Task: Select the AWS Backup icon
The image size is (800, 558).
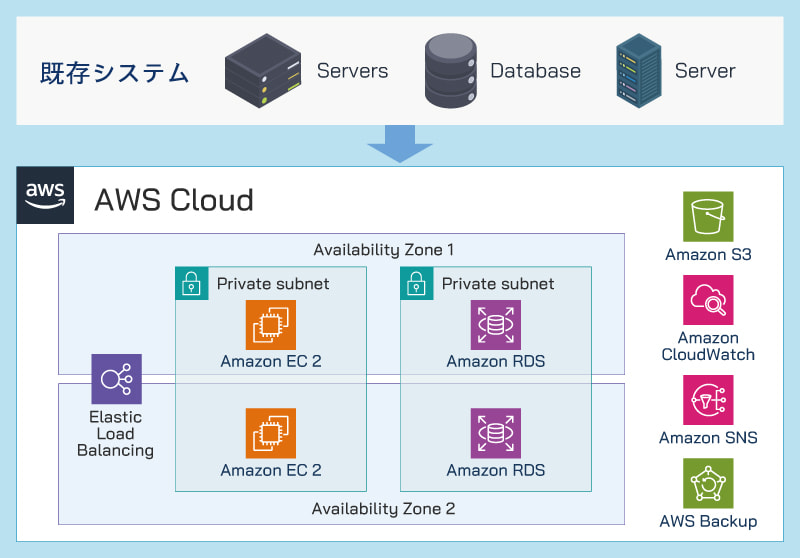Action: tap(708, 483)
